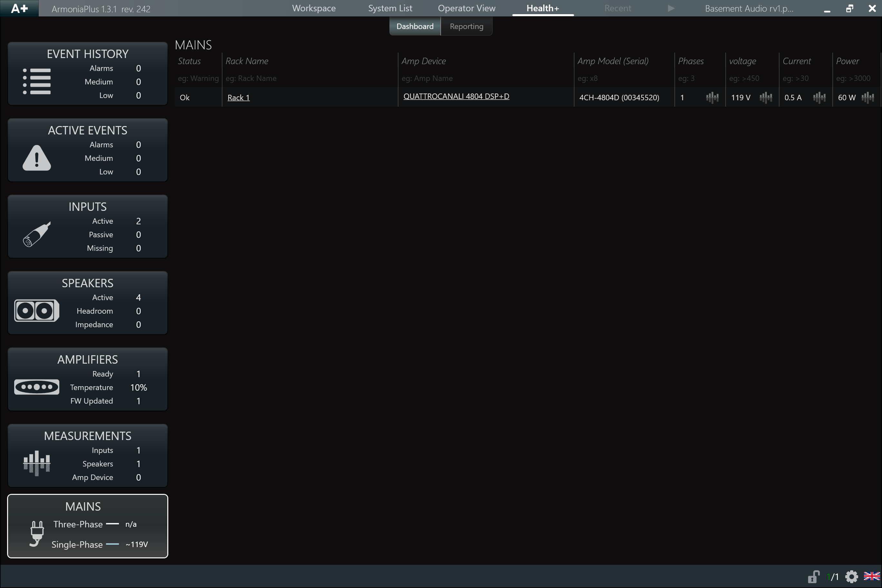Click the Mains power plug icon
This screenshot has width=882, height=588.
37,534
